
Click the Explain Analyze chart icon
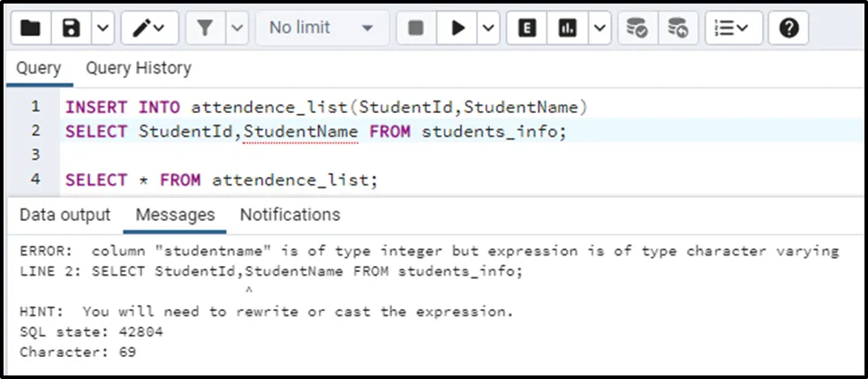coord(568,28)
